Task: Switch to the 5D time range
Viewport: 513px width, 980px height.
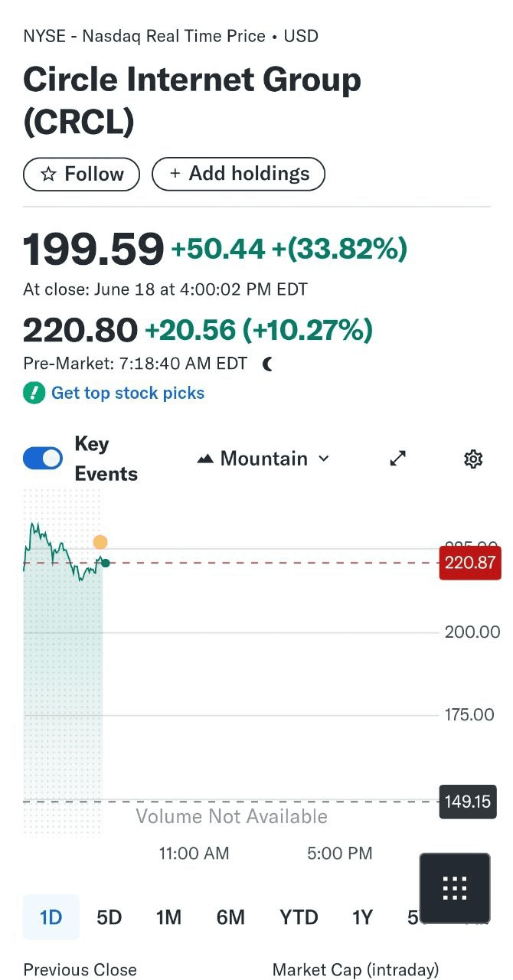Action: tap(109, 917)
